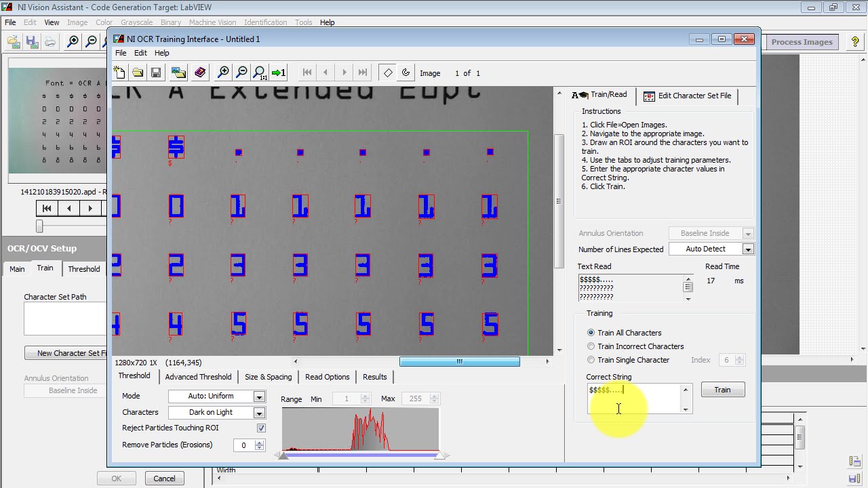
Task: Select the annulus ROI tool
Action: (406, 73)
